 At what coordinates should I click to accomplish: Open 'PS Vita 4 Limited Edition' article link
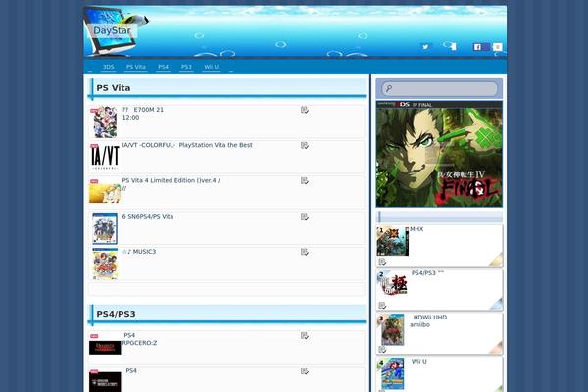pyautogui.click(x=171, y=184)
